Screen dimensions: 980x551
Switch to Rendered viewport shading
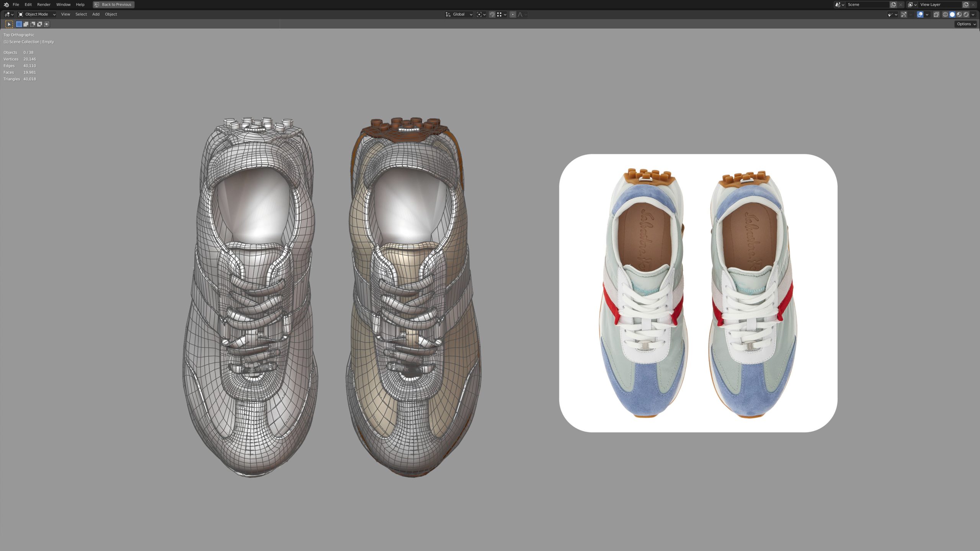[966, 15]
